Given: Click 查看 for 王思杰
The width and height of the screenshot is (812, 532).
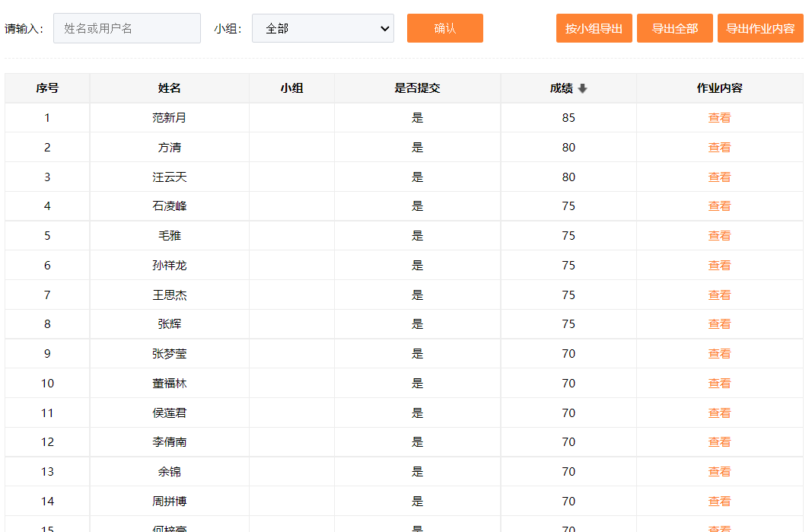Looking at the screenshot, I should tap(719, 295).
